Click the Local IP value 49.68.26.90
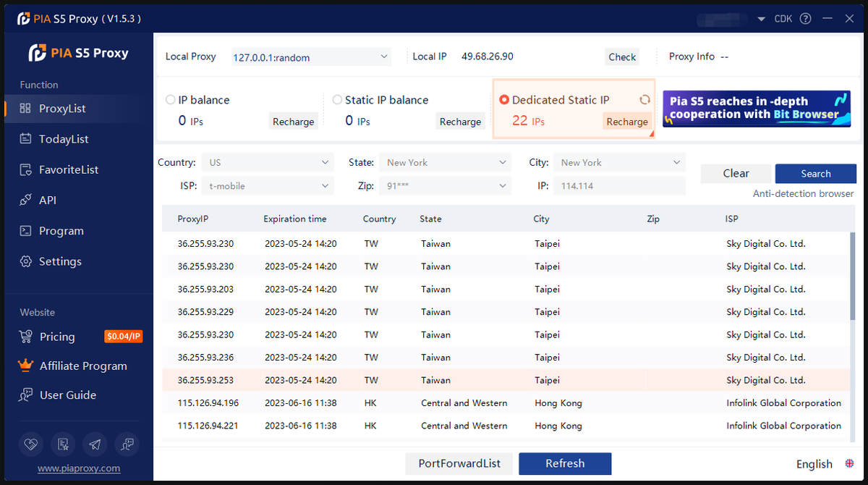Screen dimensions: 868x485 (x=488, y=56)
